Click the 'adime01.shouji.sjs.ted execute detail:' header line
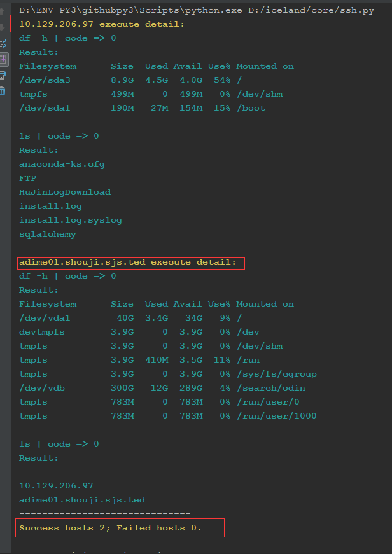This screenshot has height=554, width=392. click(127, 262)
